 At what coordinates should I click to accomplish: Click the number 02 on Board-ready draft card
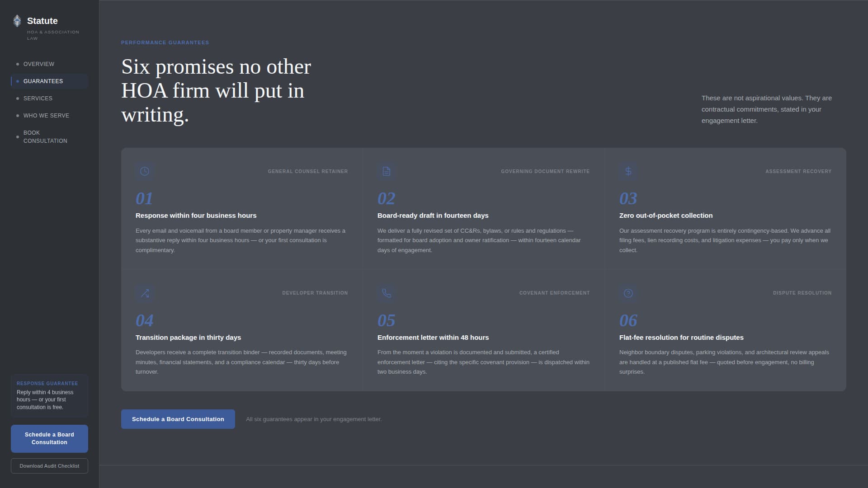point(386,198)
